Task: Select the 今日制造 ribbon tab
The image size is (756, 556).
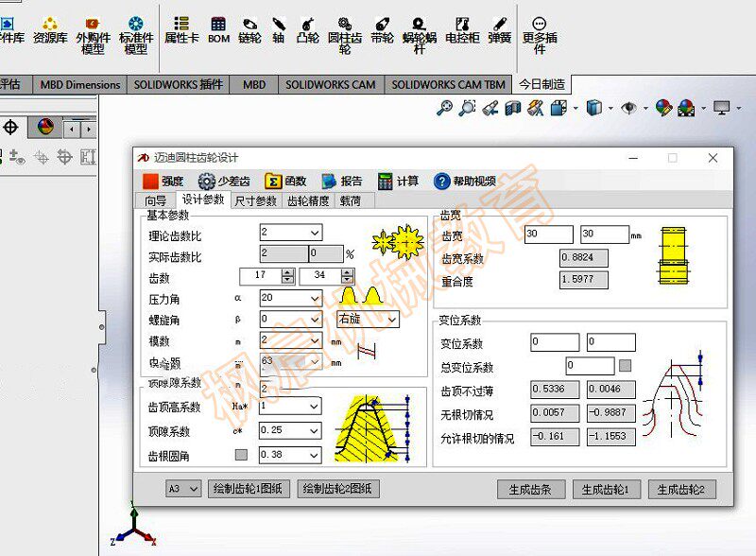Action: point(542,84)
